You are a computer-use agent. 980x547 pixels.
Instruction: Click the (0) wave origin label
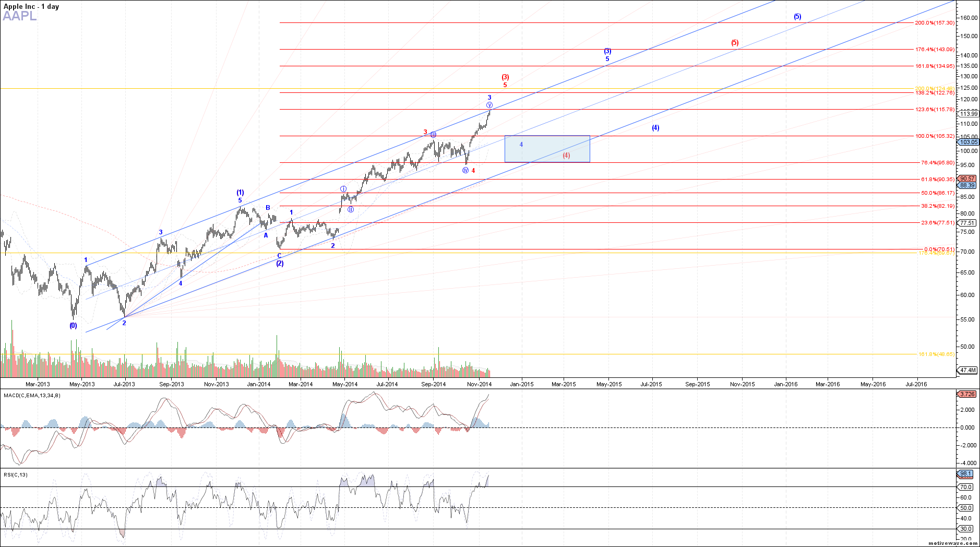click(x=73, y=326)
